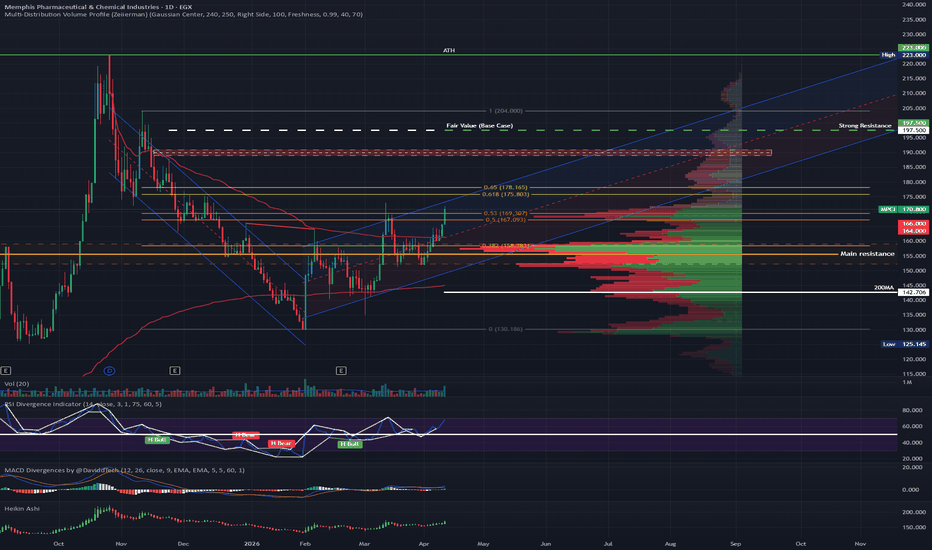Click the red 164.000 price tag
This screenshot has height=550, width=932.
coord(914,231)
